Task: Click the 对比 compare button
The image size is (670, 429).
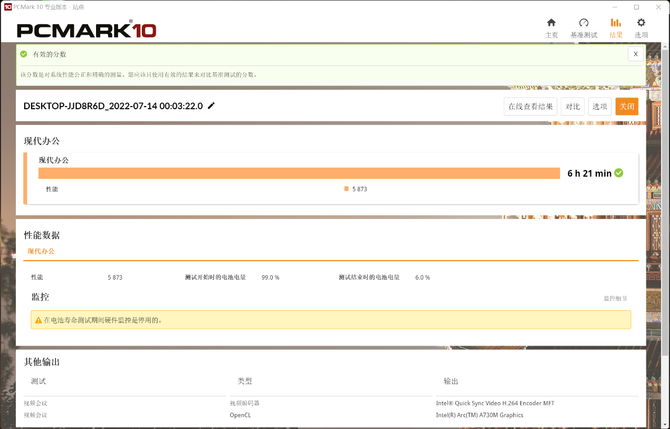Action: 572,106
